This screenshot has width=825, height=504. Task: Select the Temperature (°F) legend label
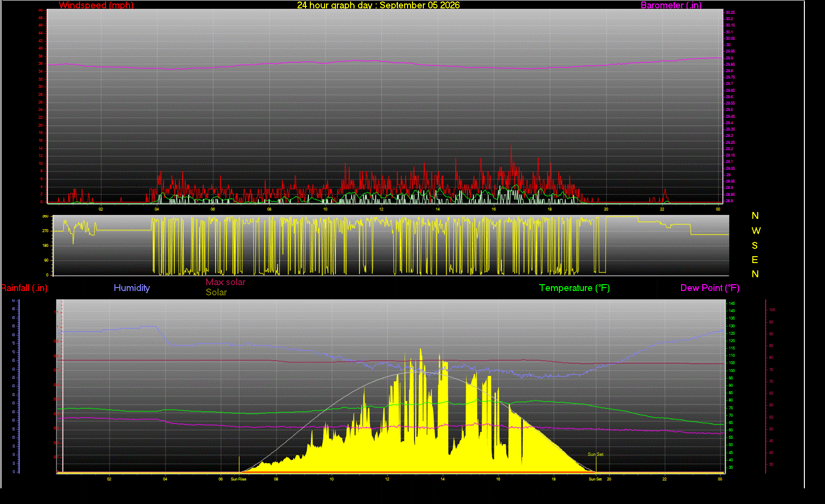[x=575, y=288]
